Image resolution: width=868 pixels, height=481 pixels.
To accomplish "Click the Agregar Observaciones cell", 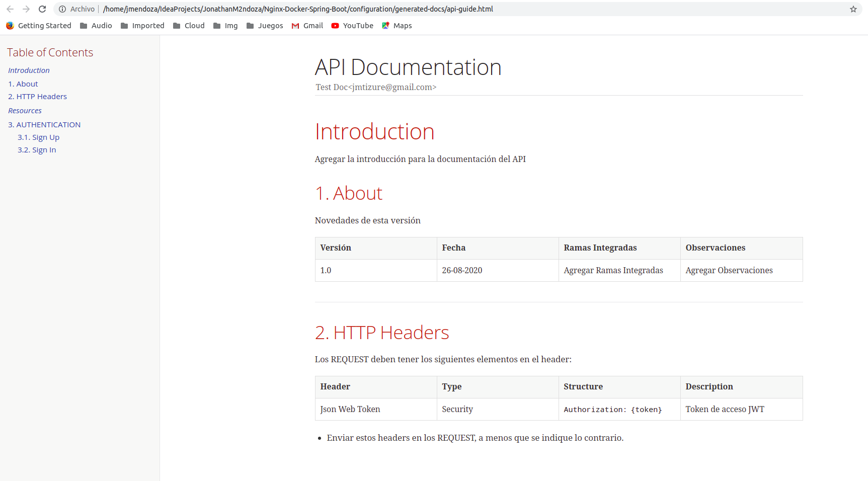I will [742, 271].
